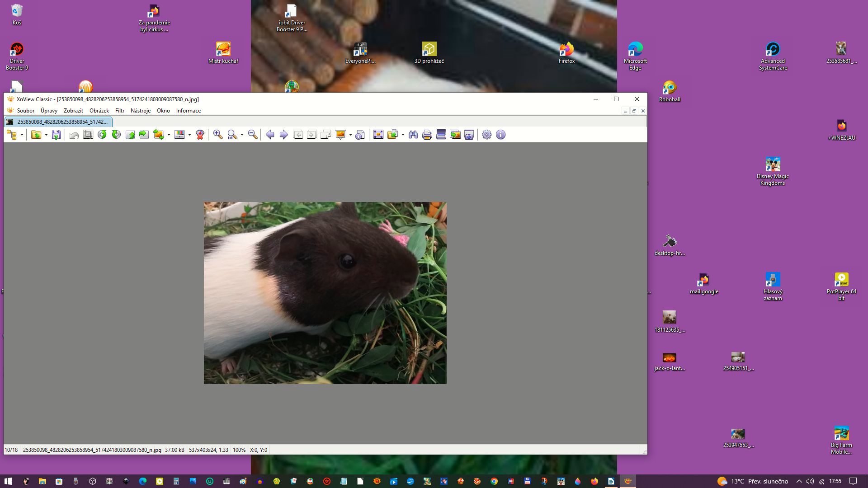
Task: Click the weather 13°C widget in taskbar
Action: tap(753, 481)
